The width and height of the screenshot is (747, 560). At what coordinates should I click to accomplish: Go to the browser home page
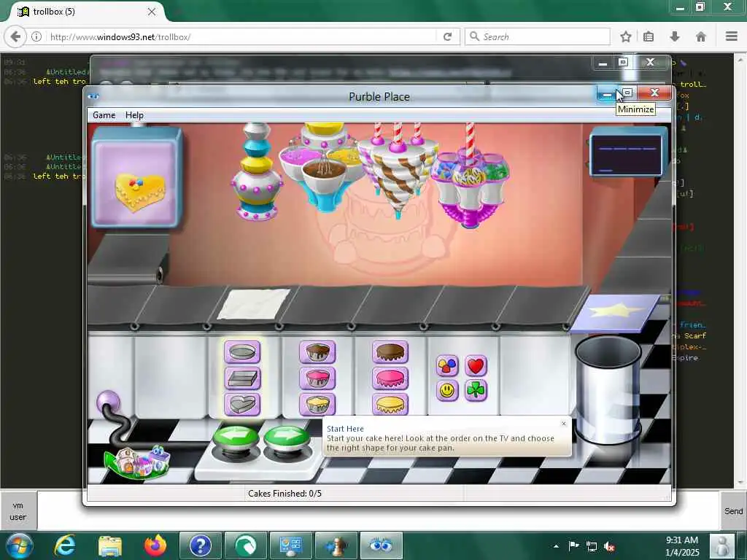tap(701, 36)
